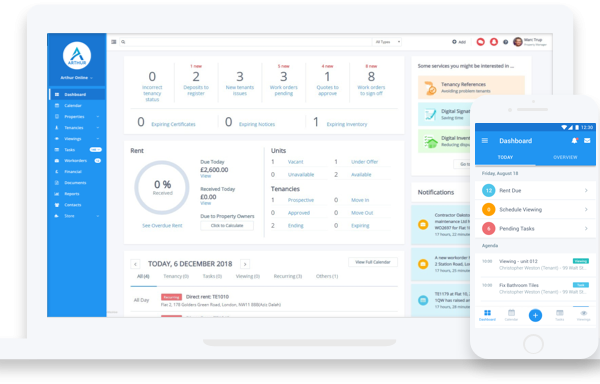Viewport: 600px width, 384px height.
Task: Click the Financial sidebar icon
Action: 57,172
